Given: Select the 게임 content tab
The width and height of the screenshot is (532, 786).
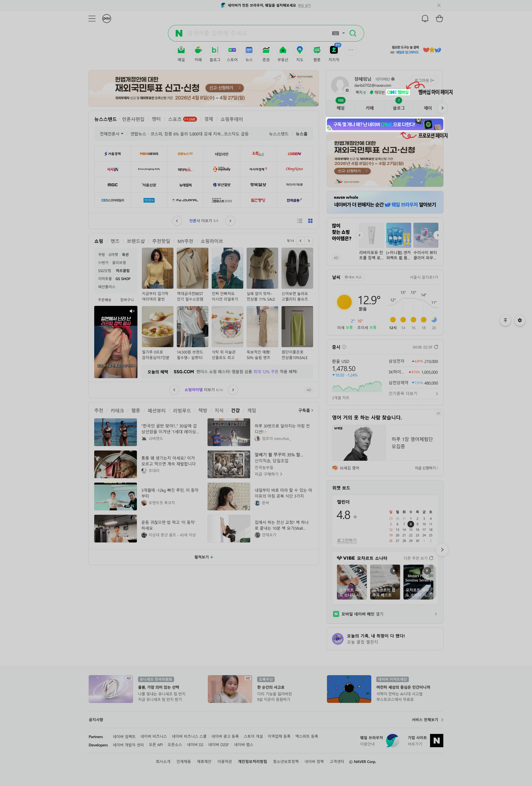Looking at the screenshot, I should tap(252, 411).
